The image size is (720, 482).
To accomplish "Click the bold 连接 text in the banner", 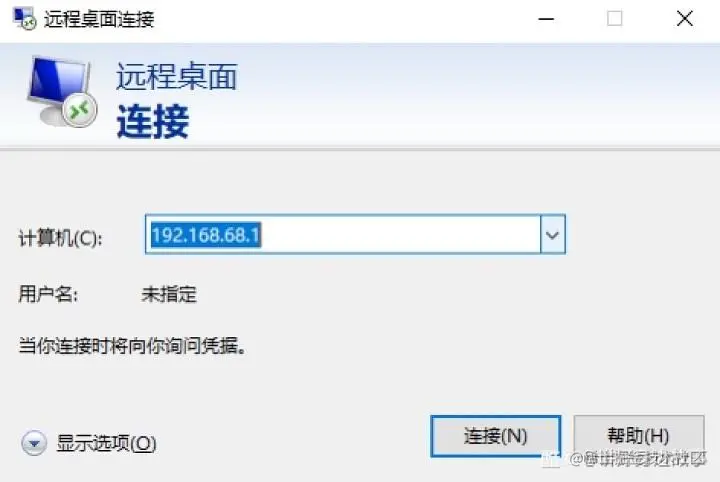I will pos(152,122).
